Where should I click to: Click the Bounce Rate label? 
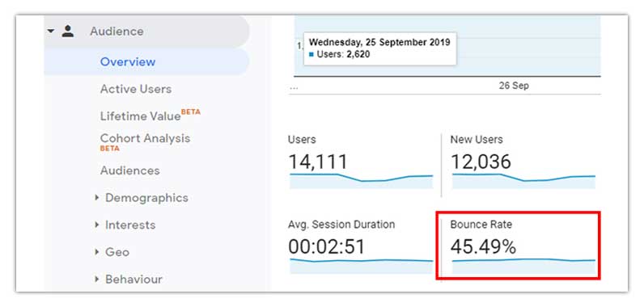481,225
